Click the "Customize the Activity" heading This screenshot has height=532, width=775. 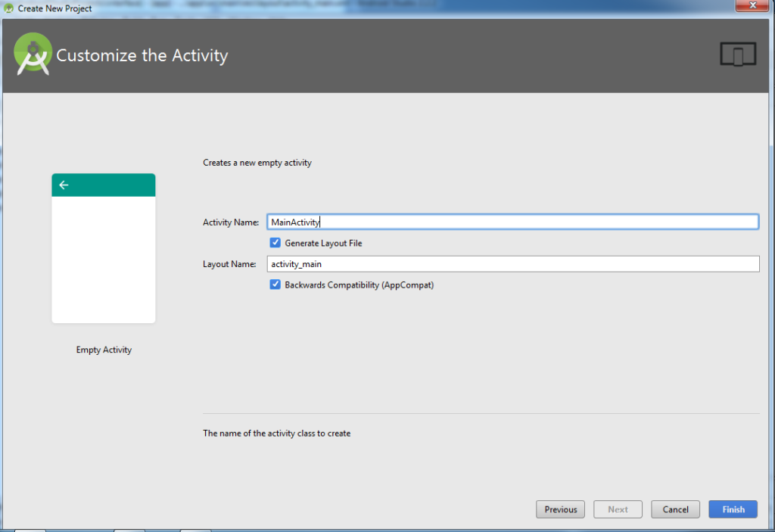pos(142,55)
